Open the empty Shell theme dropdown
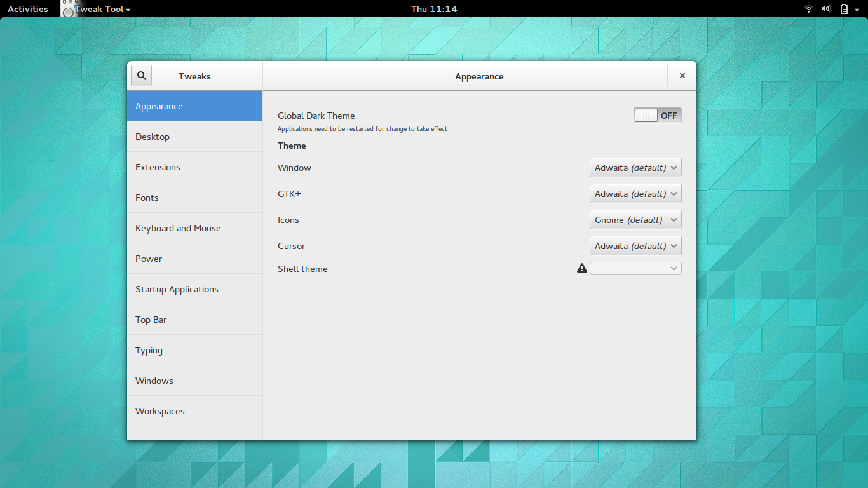 click(635, 268)
